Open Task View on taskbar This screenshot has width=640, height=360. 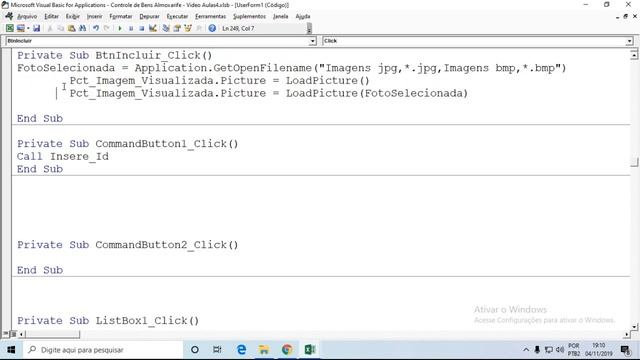click(x=217, y=350)
